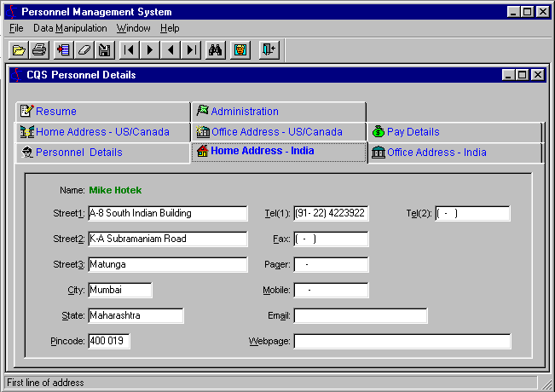
Task: Click the Email input field
Action: coord(360,316)
